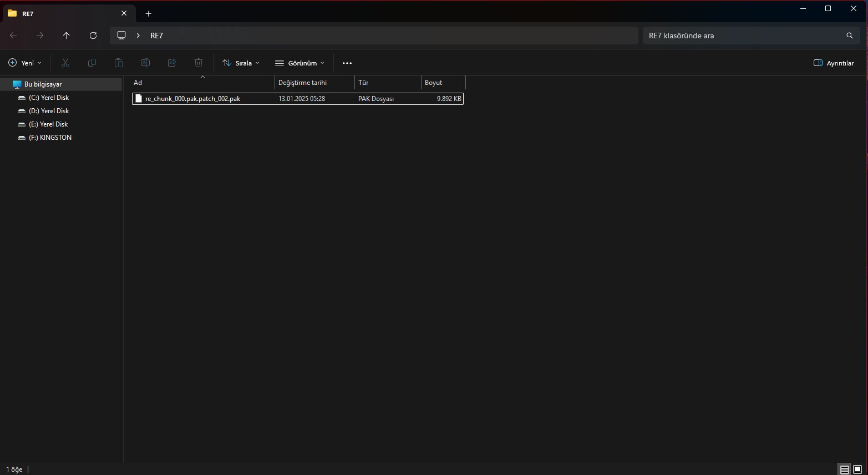This screenshot has height=475, width=868.
Task: Select the Rename (Yeniden Adlandır) icon
Action: point(145,63)
